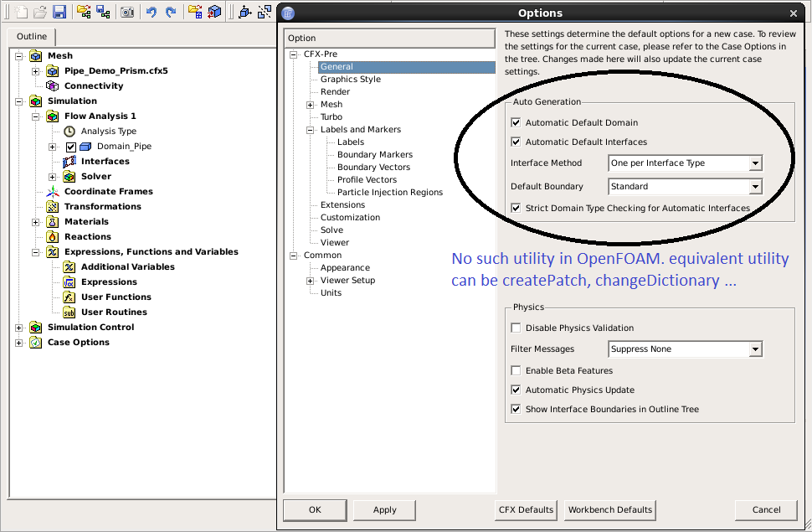This screenshot has width=812, height=532.
Task: Click the Undo arrow icon
Action: [152, 12]
